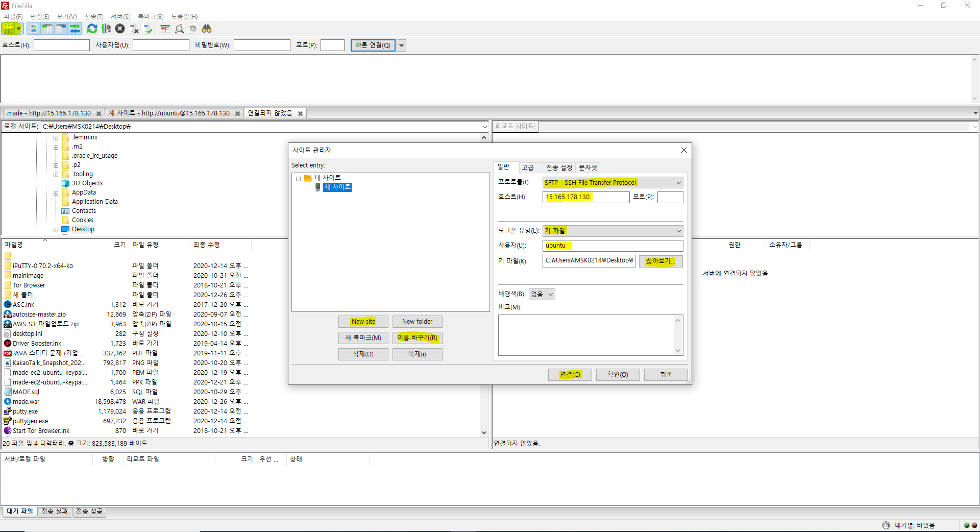Open the logon type '키 파일' dropdown
Viewport: 980px width, 532px height.
(x=612, y=231)
